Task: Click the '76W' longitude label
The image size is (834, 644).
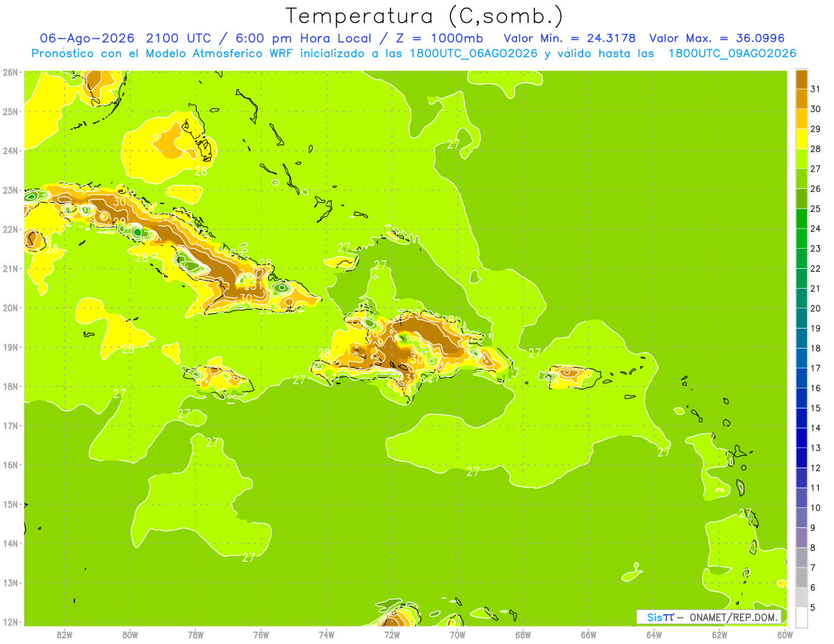Action: tap(261, 635)
